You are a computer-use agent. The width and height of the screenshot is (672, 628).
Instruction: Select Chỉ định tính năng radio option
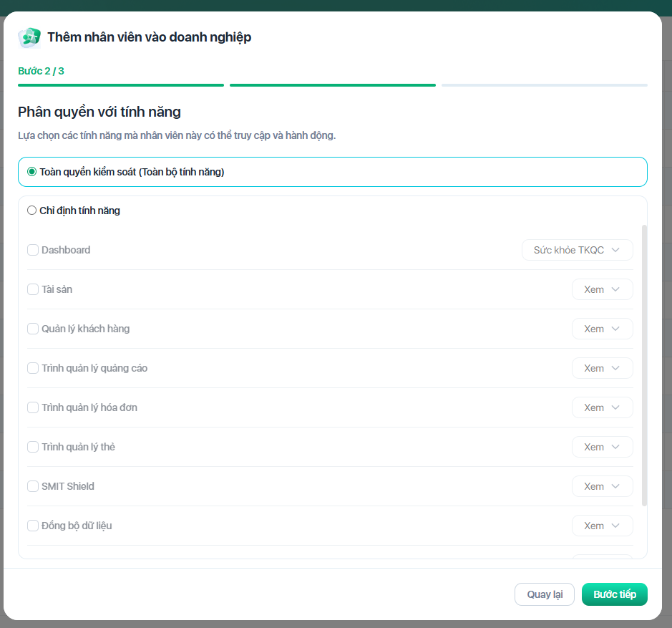31,211
